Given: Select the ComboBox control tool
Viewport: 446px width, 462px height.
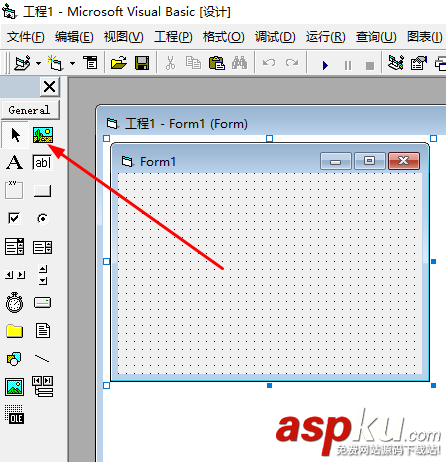Looking at the screenshot, I should click(x=14, y=247).
